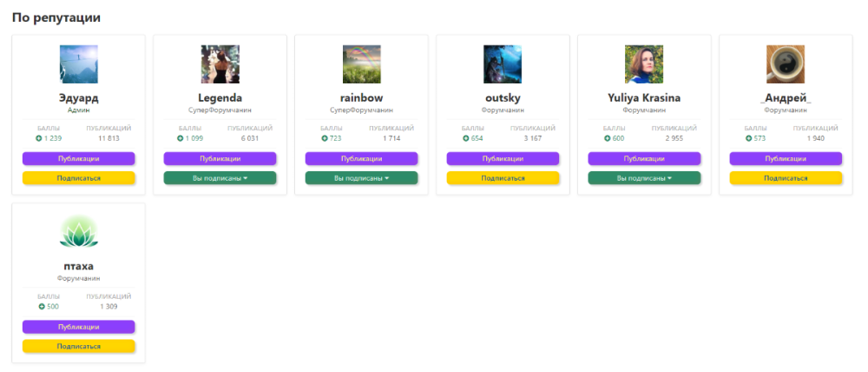Open outsky's profile avatar
Image resolution: width=868 pixels, height=372 pixels.
click(503, 64)
